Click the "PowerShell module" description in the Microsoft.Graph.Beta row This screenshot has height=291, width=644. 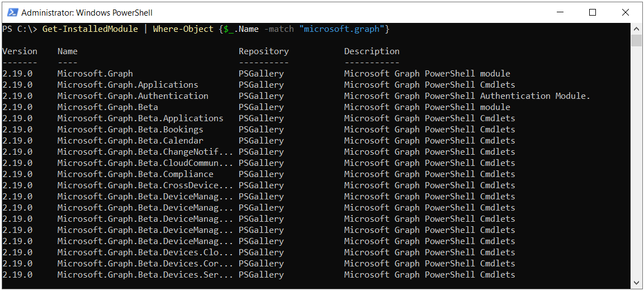click(x=467, y=107)
